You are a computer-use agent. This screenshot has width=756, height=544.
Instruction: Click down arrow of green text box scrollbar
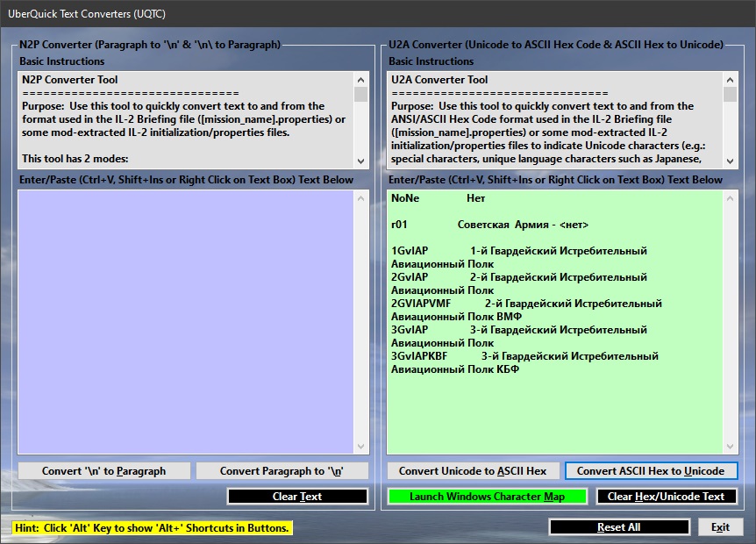coord(730,447)
